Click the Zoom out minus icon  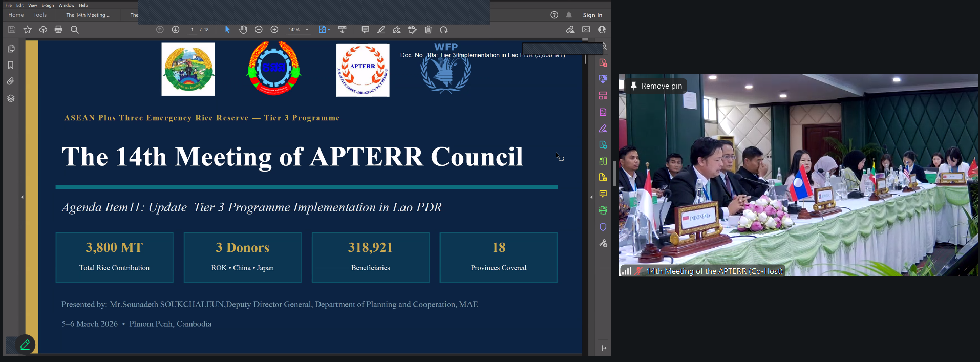259,30
